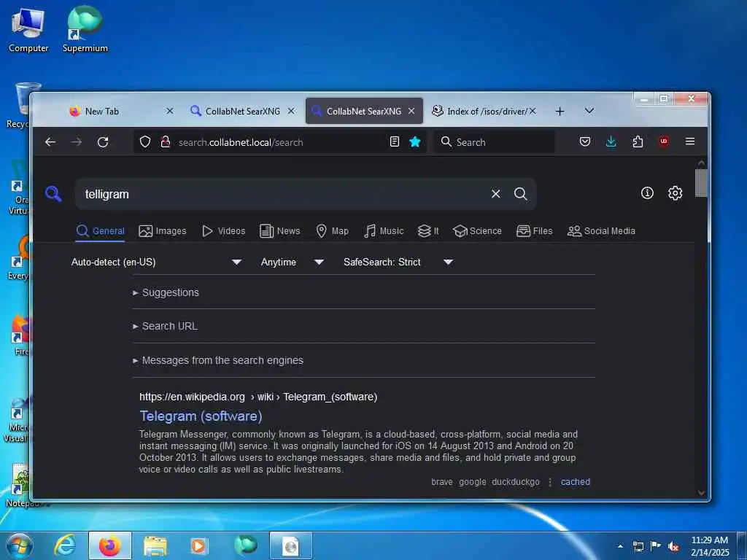Select the Videos search category

coord(223,231)
